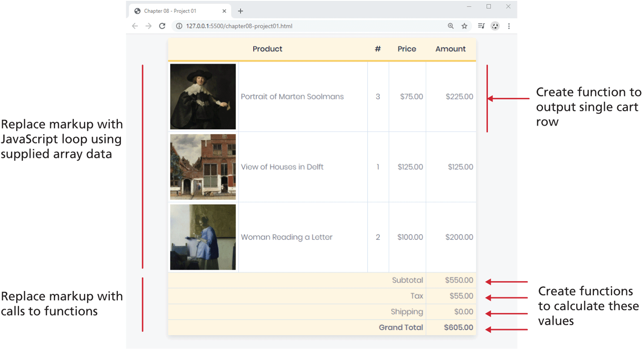Click the View of Houses in Delft painting image

click(203, 167)
